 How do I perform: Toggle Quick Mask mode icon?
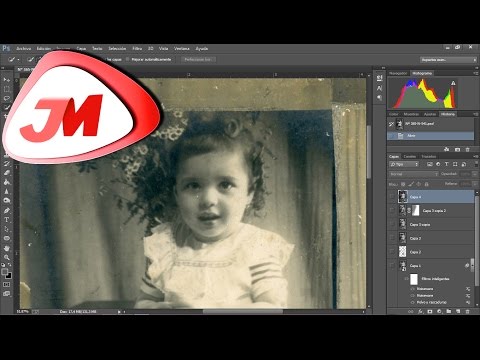(6, 285)
